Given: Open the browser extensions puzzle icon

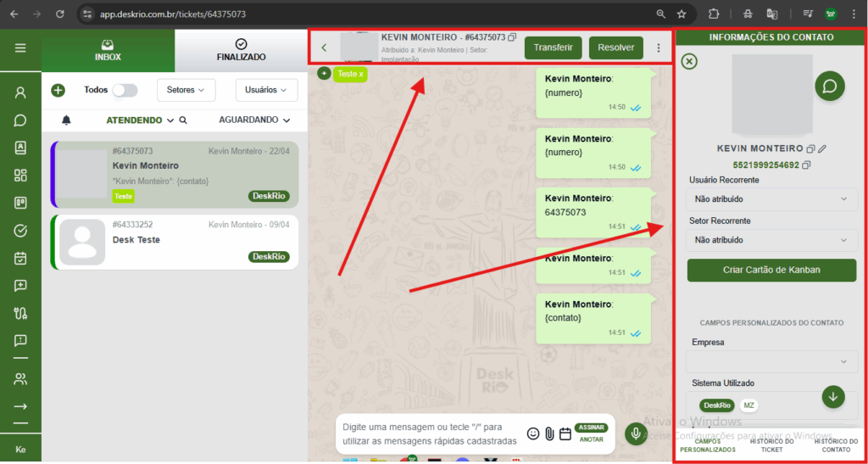Looking at the screenshot, I should click(714, 14).
